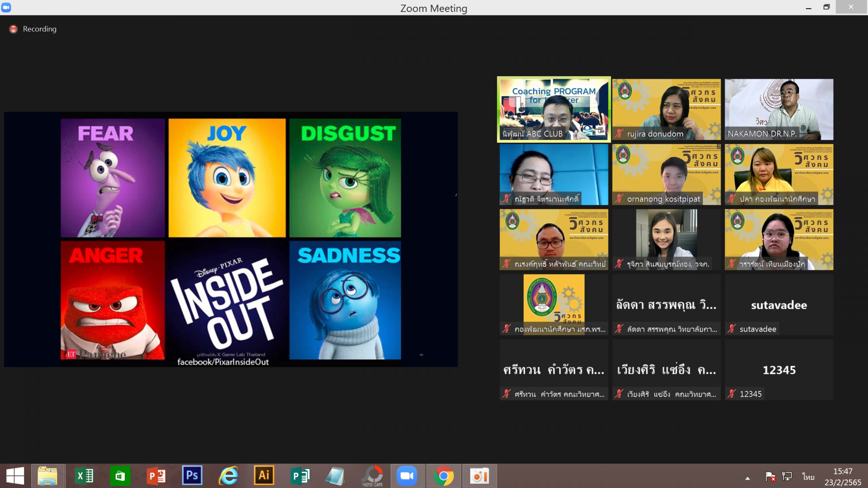Select รุจิภา สินสมบูรณ์ทอง video tile
This screenshot has height=488, width=868.
[x=666, y=239]
